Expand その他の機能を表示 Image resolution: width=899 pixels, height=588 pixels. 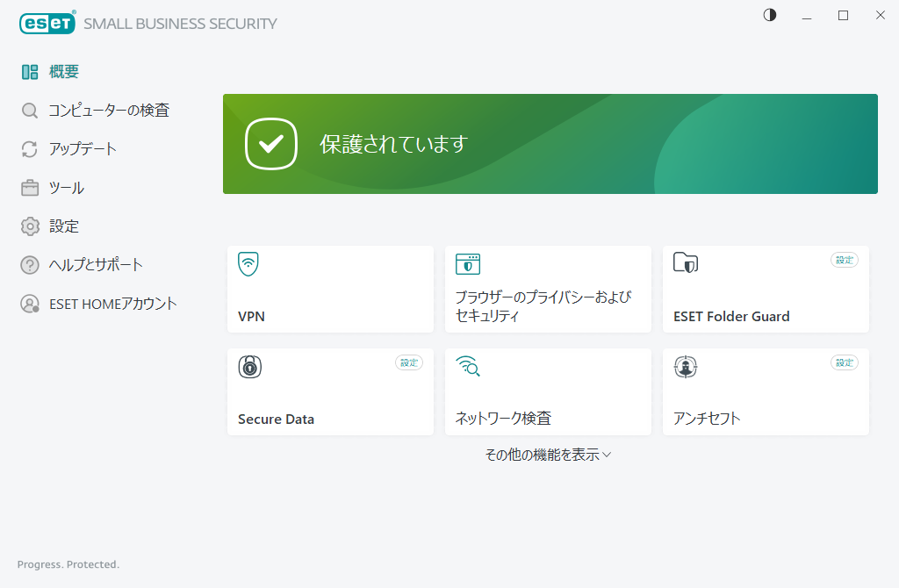pos(547,454)
